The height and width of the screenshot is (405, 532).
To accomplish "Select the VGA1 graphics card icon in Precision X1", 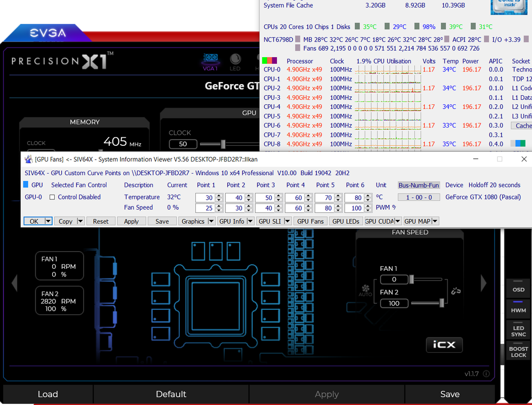I will tap(211, 62).
